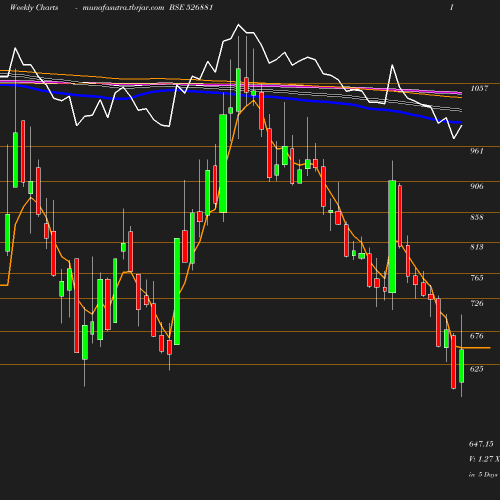The height and width of the screenshot is (500, 500).
Task: Click the 'Weekly Charts' title text
Action: pyautogui.click(x=34, y=7)
